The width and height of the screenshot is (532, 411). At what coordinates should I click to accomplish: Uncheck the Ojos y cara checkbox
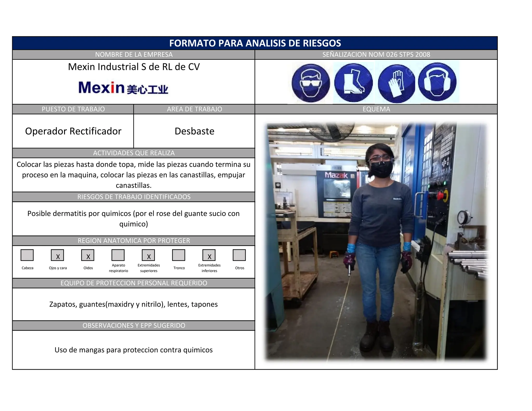click(57, 255)
